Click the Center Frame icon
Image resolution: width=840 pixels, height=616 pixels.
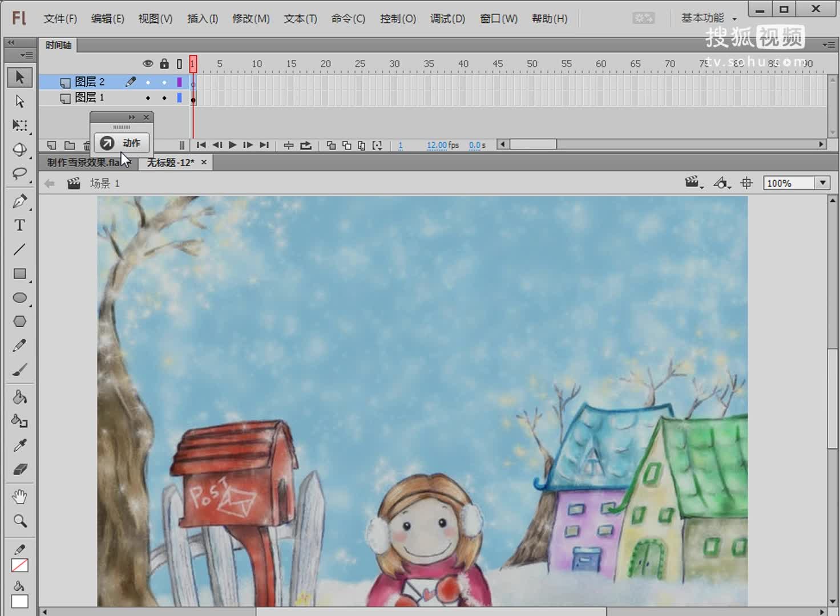coord(289,145)
